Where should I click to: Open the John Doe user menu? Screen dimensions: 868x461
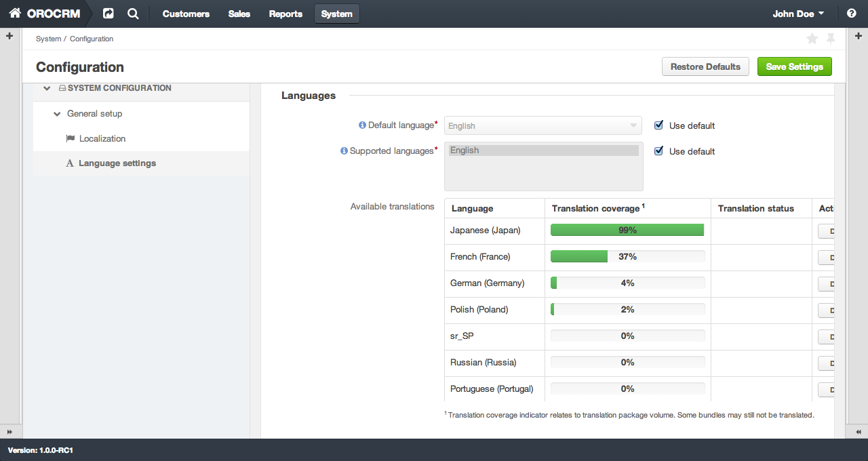click(798, 14)
